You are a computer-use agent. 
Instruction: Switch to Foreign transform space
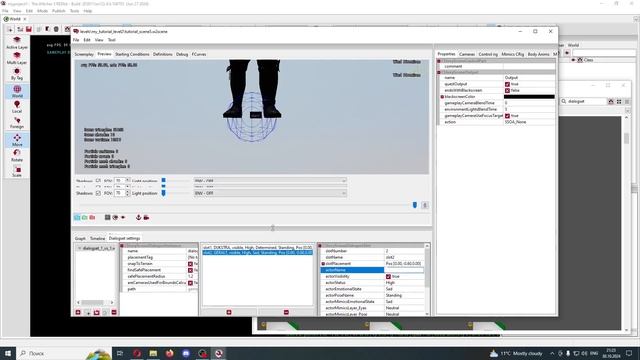[17, 120]
